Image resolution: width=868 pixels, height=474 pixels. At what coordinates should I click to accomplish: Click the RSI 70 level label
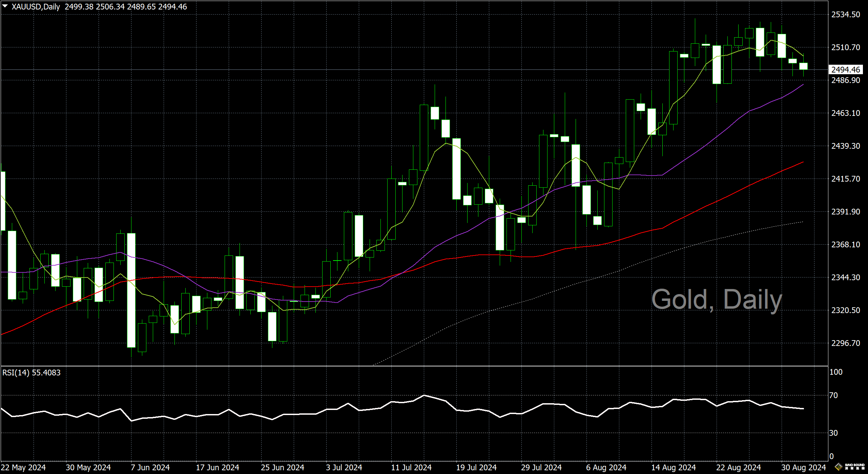(833, 395)
